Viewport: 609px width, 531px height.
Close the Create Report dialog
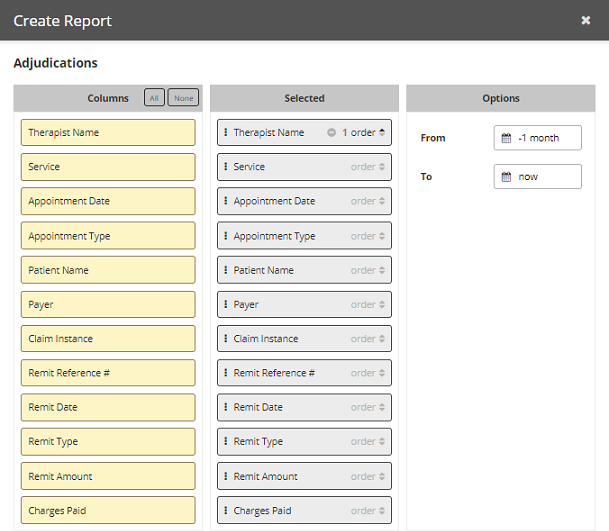[585, 20]
